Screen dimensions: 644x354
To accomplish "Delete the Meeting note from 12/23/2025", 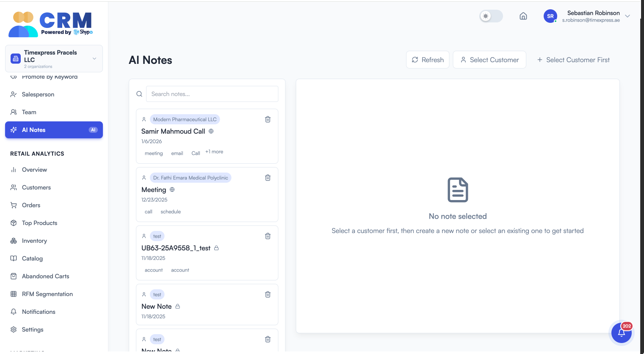I will point(268,178).
